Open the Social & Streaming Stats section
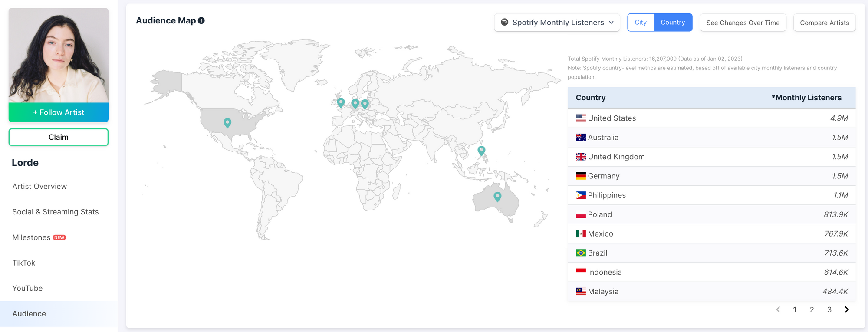 pos(56,212)
